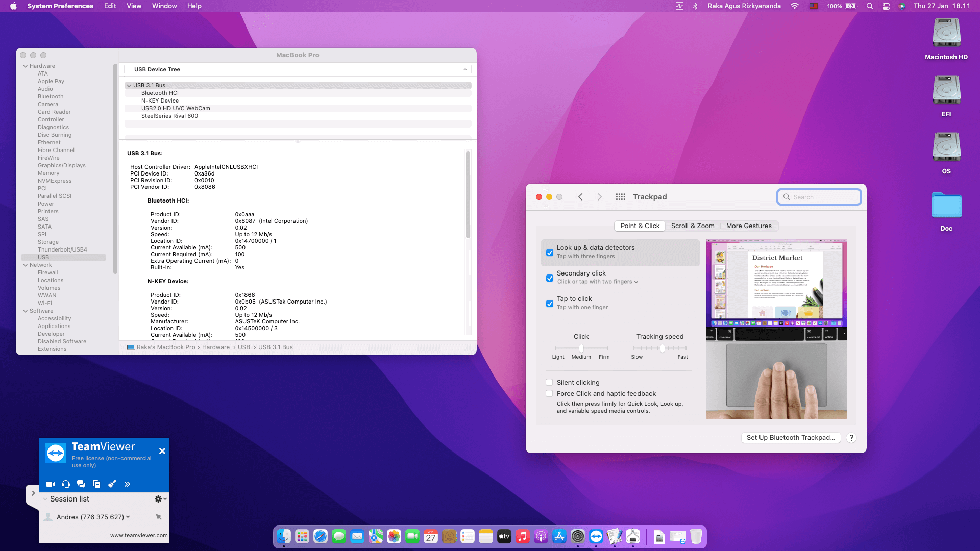Open the Secondary click options dropdown

[x=598, y=282]
